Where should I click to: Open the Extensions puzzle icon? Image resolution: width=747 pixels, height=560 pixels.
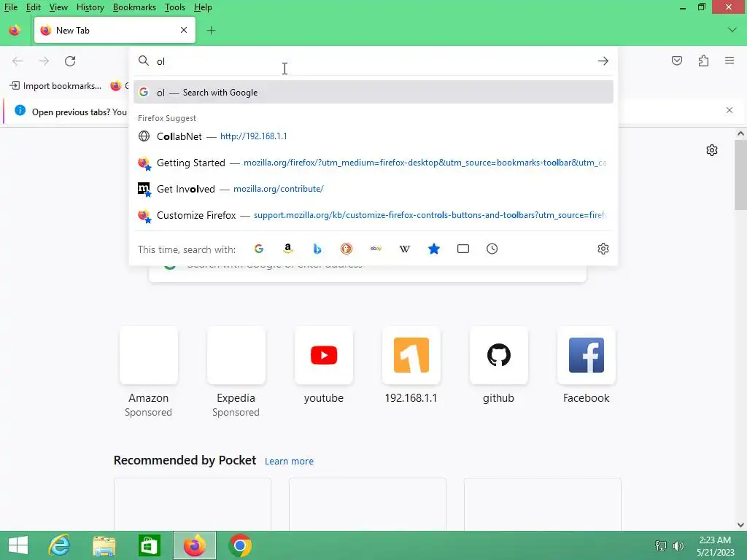(x=703, y=61)
